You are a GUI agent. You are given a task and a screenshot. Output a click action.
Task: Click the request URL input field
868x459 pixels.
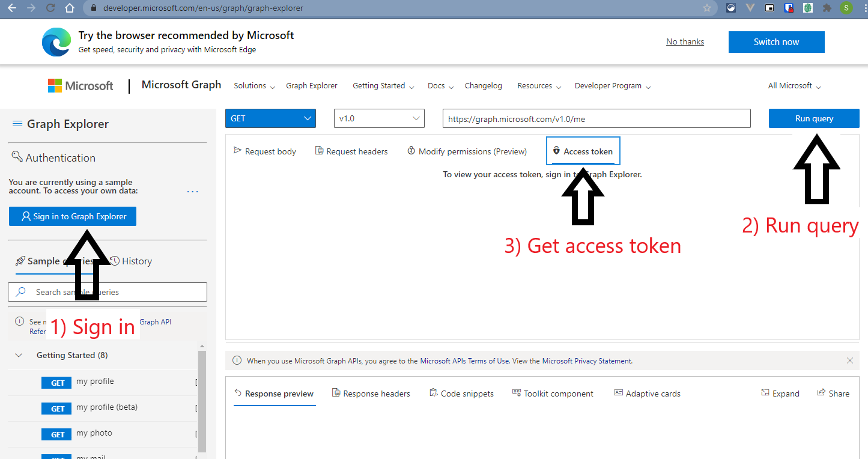[x=596, y=118]
